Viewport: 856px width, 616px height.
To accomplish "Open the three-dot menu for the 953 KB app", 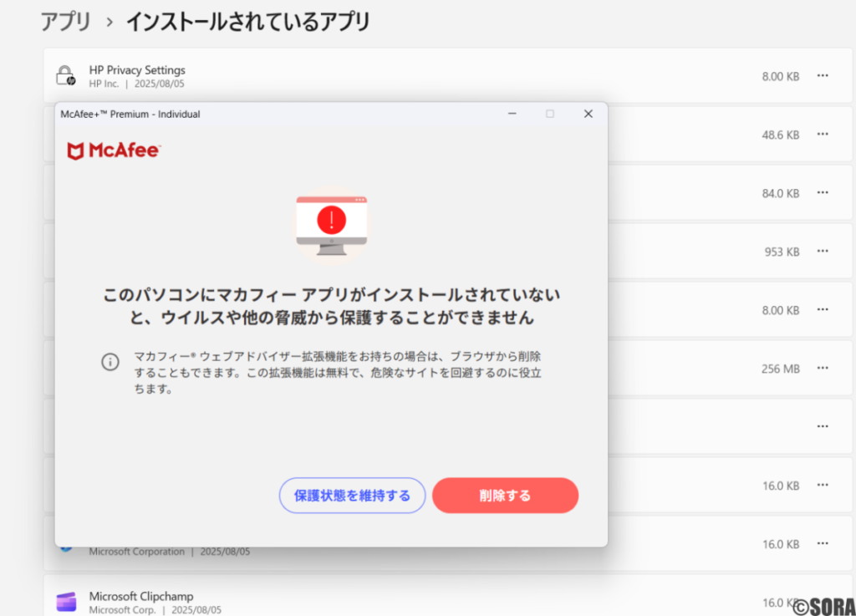I will pos(823,251).
